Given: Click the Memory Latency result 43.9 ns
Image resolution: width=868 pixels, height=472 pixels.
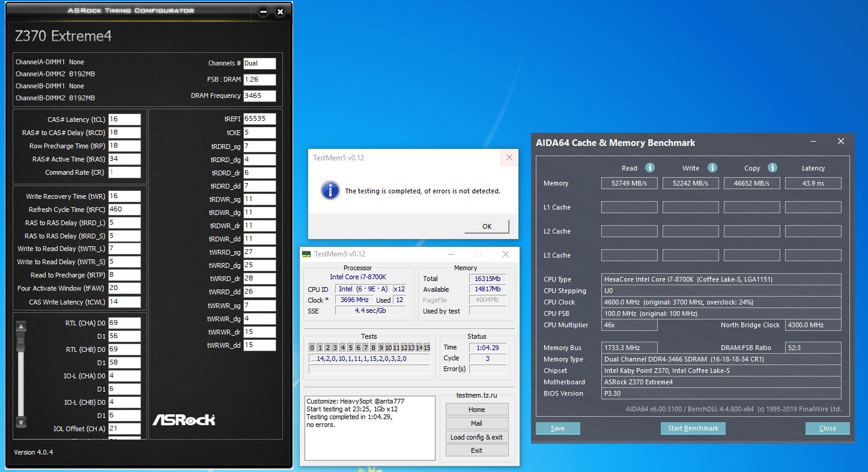Looking at the screenshot, I should [x=813, y=183].
